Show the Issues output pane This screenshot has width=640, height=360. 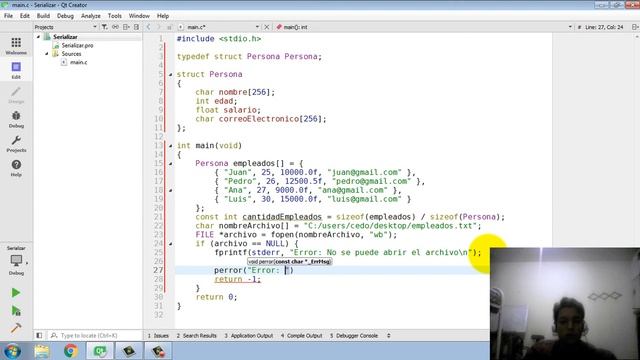click(158, 336)
